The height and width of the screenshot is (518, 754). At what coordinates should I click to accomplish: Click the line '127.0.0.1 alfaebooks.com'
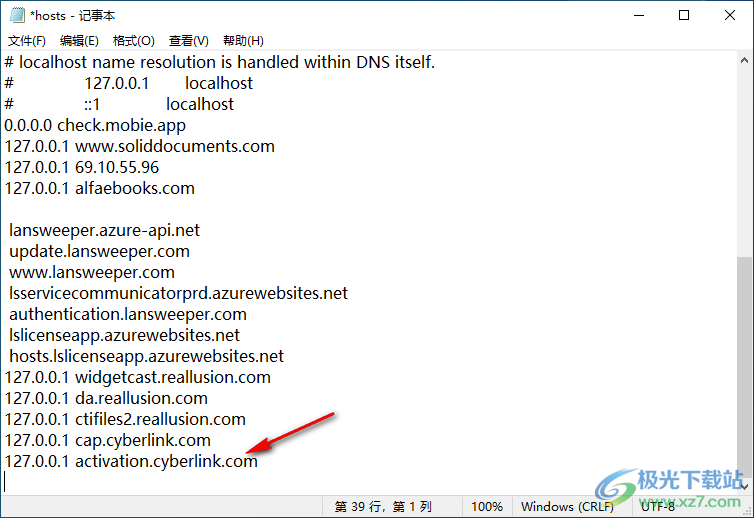tap(100, 188)
